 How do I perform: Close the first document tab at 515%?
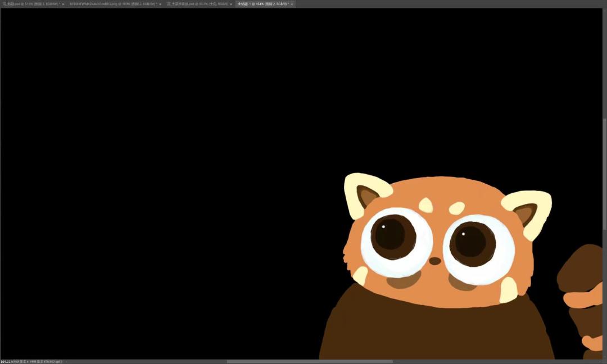(x=64, y=4)
